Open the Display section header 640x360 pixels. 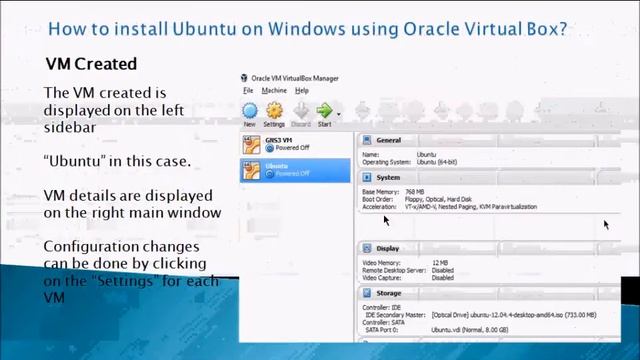489,248
